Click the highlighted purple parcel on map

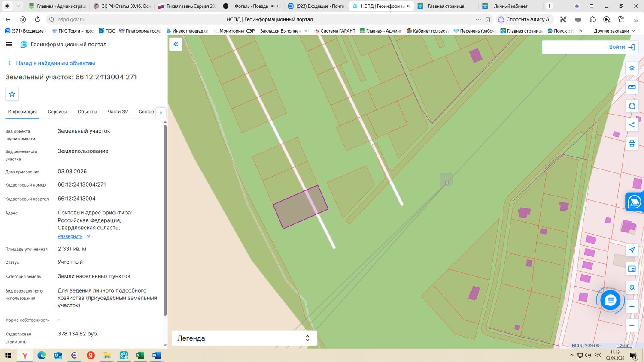coord(301,207)
